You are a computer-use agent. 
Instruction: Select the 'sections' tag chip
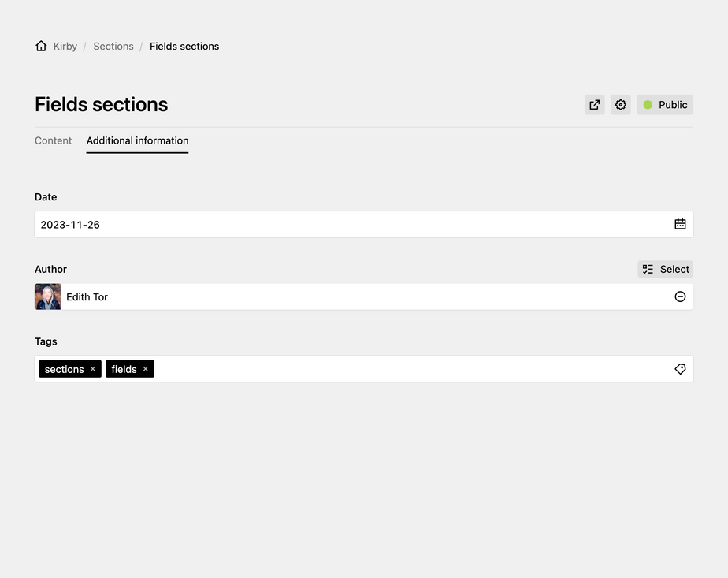click(64, 369)
